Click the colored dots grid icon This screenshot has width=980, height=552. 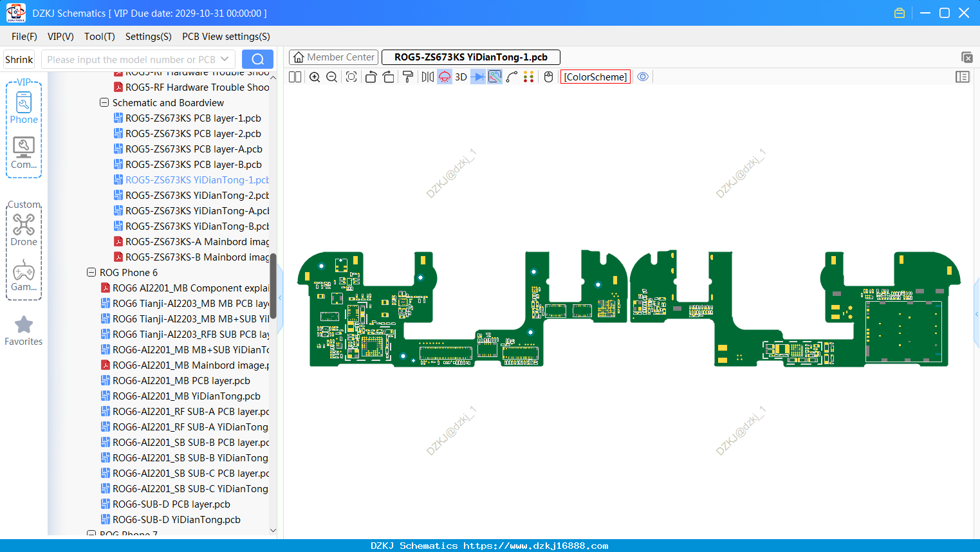point(529,77)
